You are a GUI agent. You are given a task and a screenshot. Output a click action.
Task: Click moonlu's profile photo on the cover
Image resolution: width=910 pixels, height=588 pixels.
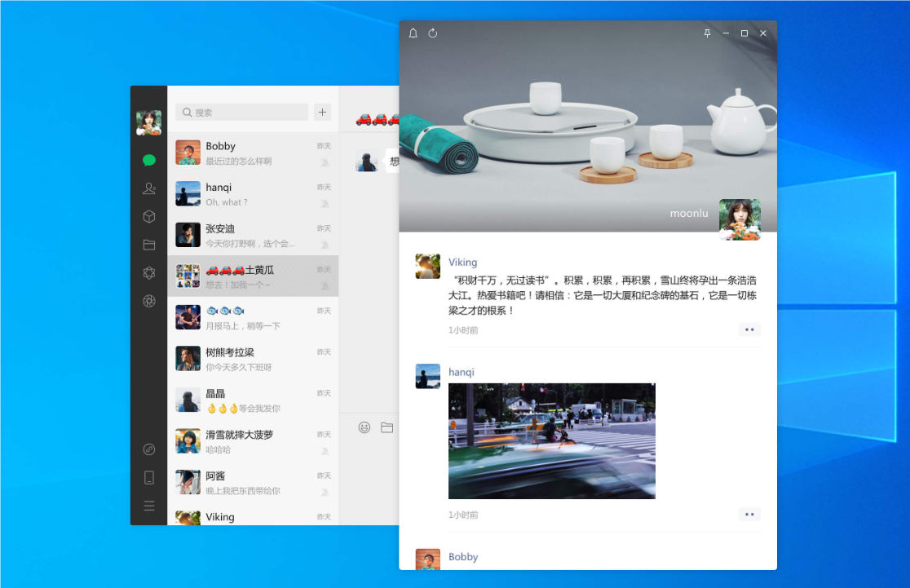pos(740,220)
